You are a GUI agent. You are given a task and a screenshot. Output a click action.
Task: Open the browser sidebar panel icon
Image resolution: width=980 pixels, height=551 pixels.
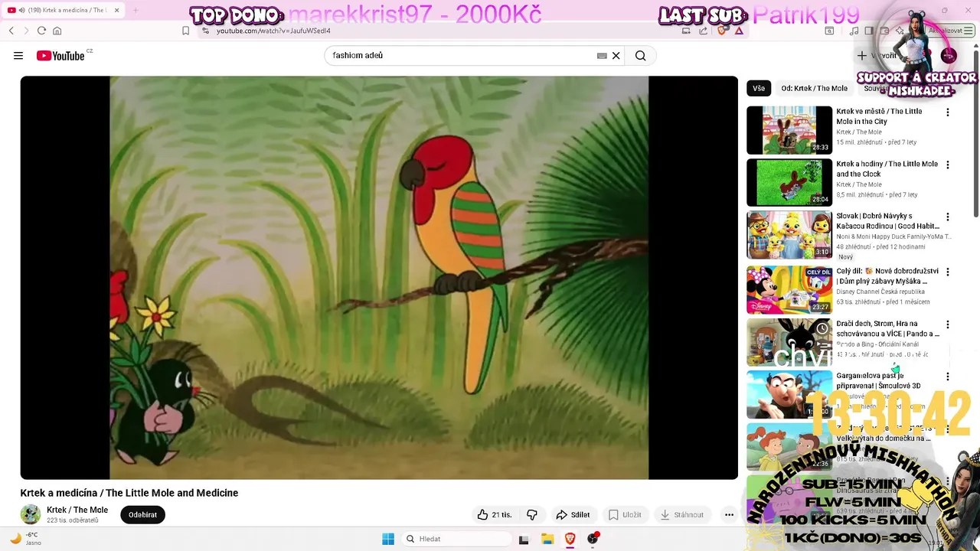pyautogui.click(x=868, y=31)
